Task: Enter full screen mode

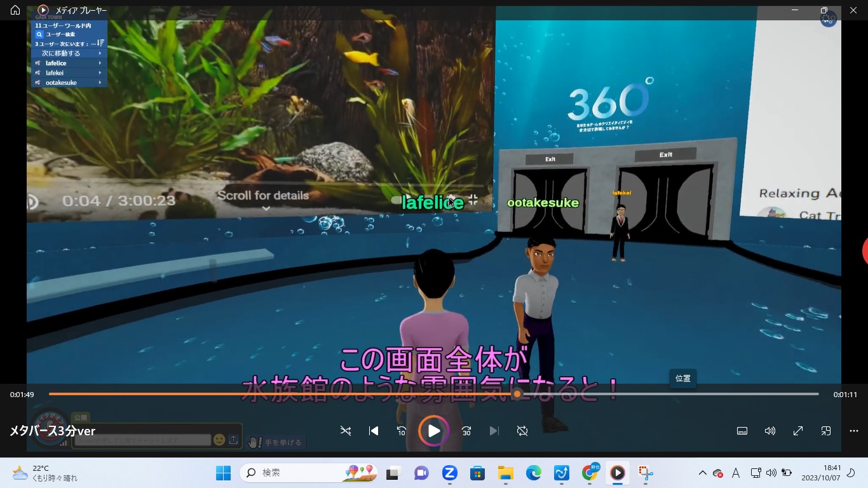Action: [798, 431]
